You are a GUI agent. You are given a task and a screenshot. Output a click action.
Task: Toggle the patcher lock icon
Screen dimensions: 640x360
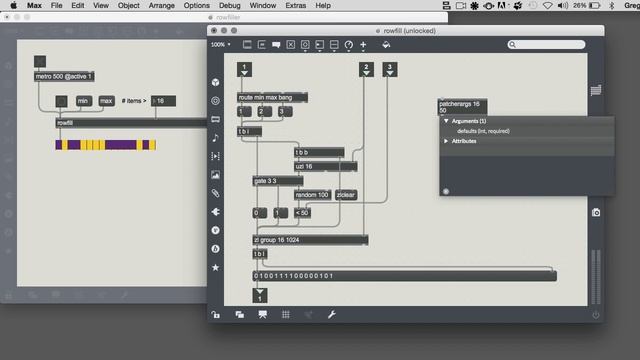[x=216, y=314]
